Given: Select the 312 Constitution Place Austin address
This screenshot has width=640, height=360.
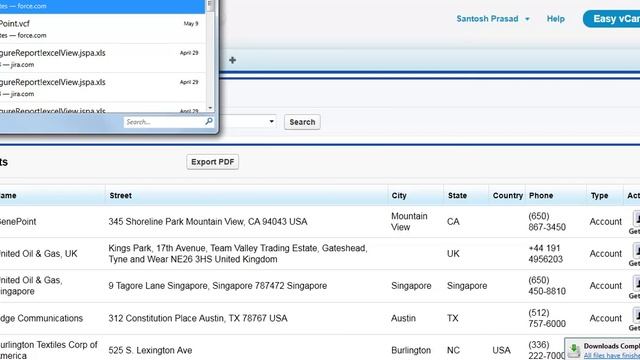Looking at the screenshot, I should [x=198, y=318].
